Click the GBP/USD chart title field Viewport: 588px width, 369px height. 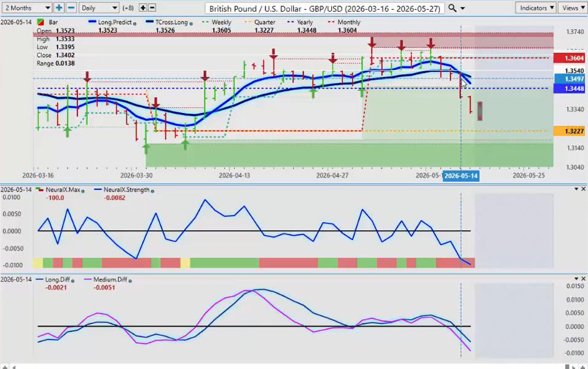tap(325, 8)
